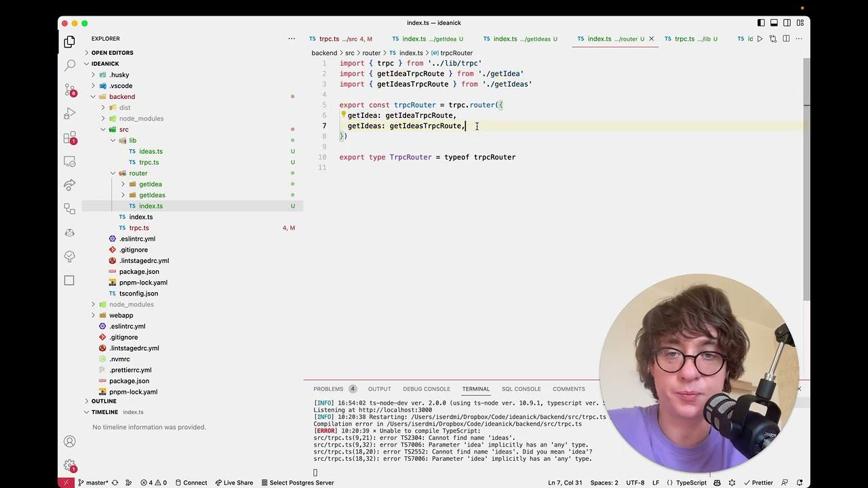Click the open changes compare icon
The image size is (868, 488).
(x=773, y=39)
